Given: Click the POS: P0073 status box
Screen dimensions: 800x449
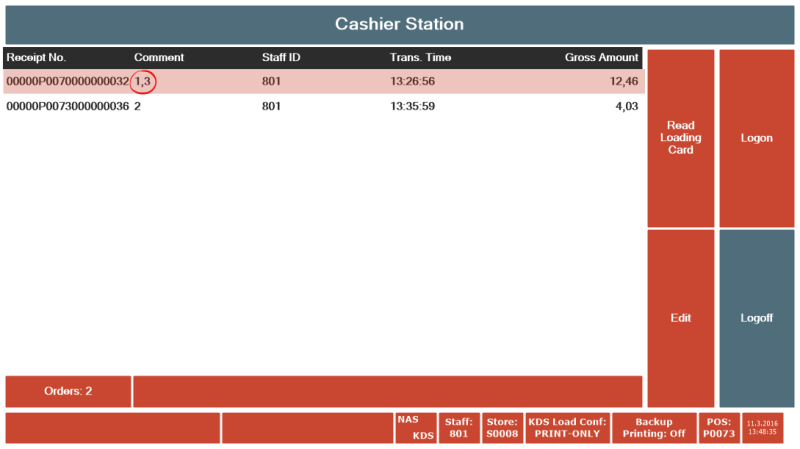Looking at the screenshot, I should 719,428.
